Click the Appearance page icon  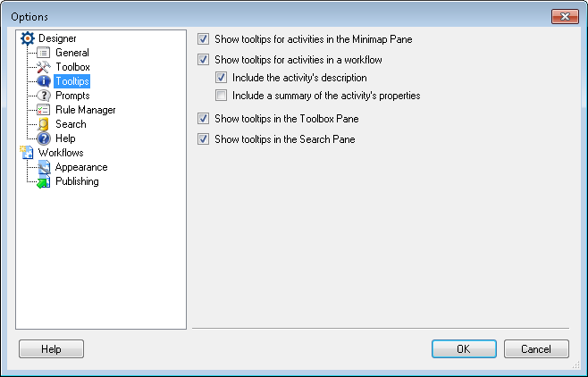coord(44,167)
